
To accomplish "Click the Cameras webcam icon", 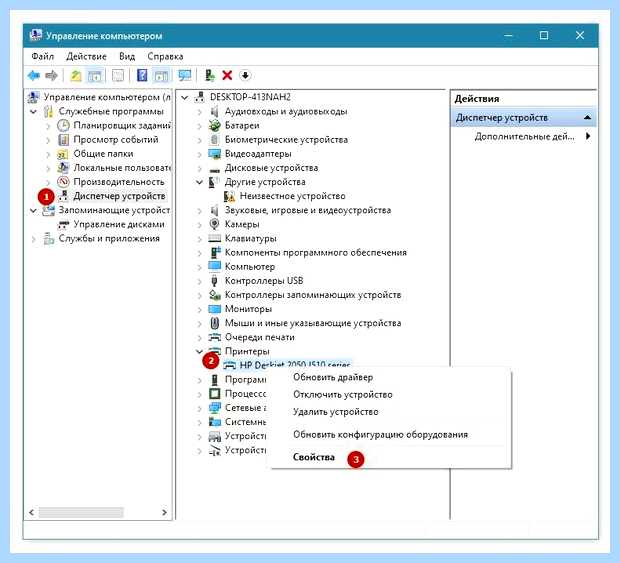I will coord(214,224).
